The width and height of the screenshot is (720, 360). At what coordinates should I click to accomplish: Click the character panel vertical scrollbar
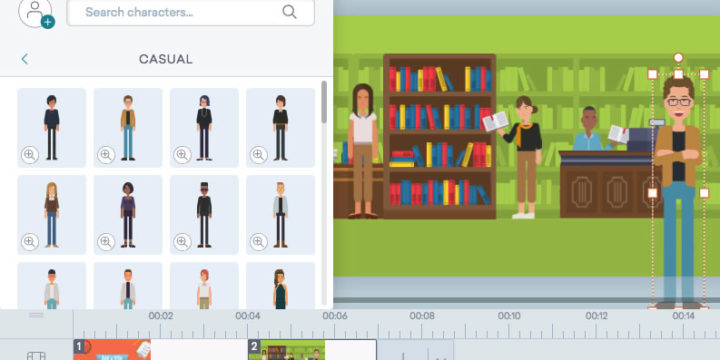tap(324, 102)
